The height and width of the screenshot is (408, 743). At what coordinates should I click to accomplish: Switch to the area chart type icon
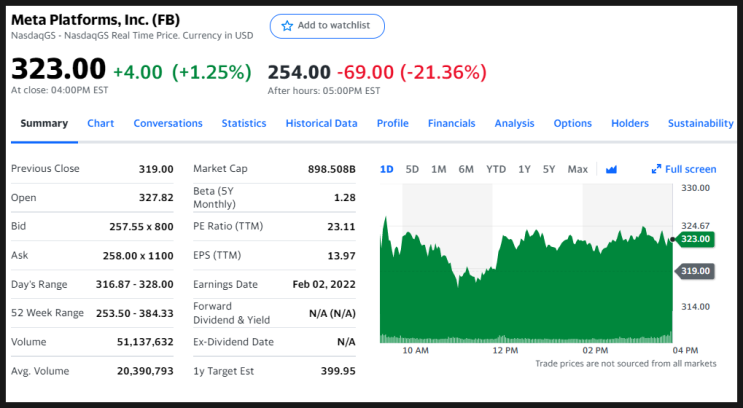pos(611,169)
